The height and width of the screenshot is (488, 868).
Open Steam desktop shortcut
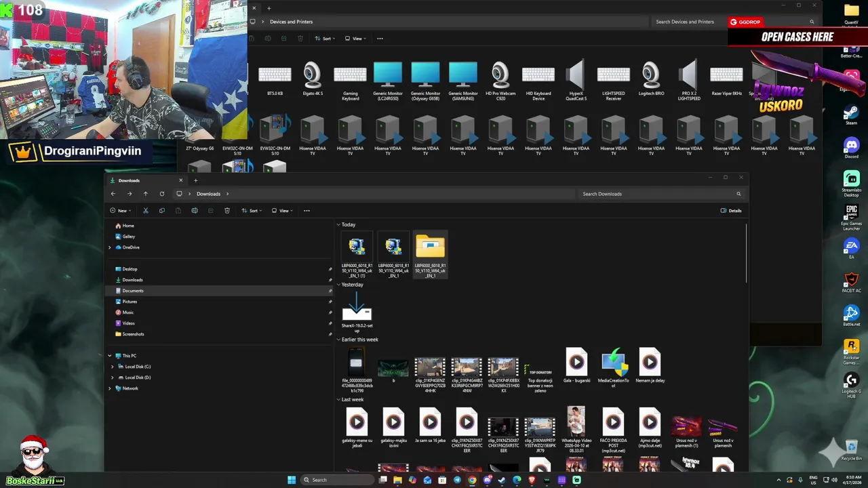(851, 114)
